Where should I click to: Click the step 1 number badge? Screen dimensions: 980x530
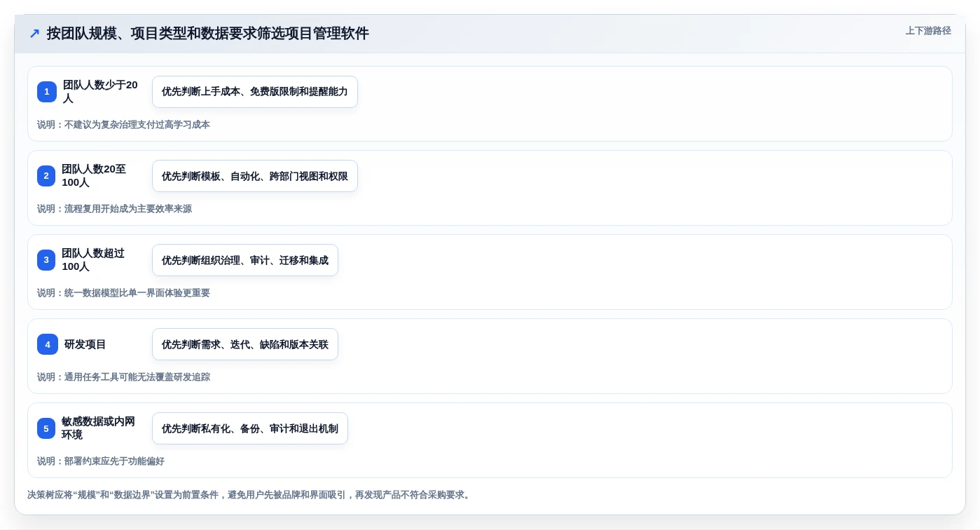click(x=47, y=92)
